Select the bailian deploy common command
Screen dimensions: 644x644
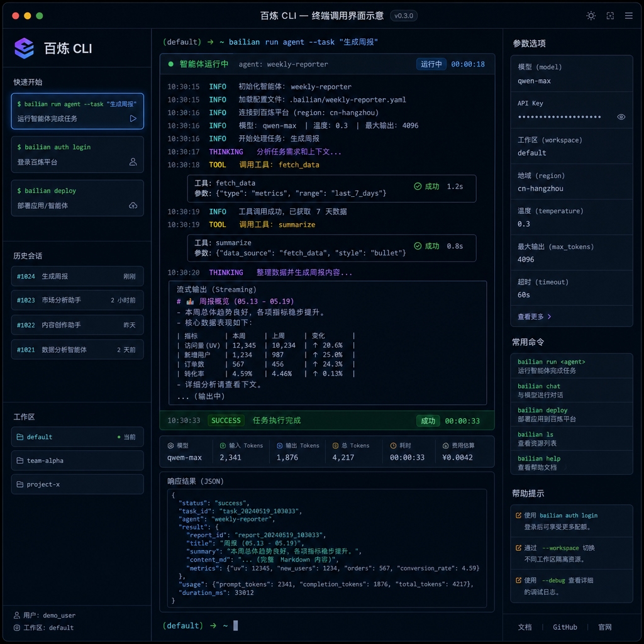point(571,414)
